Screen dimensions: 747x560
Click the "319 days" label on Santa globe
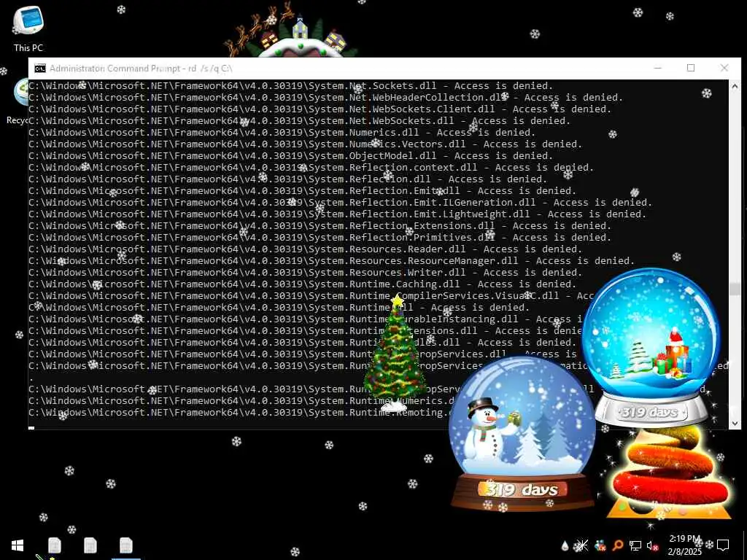point(650,412)
